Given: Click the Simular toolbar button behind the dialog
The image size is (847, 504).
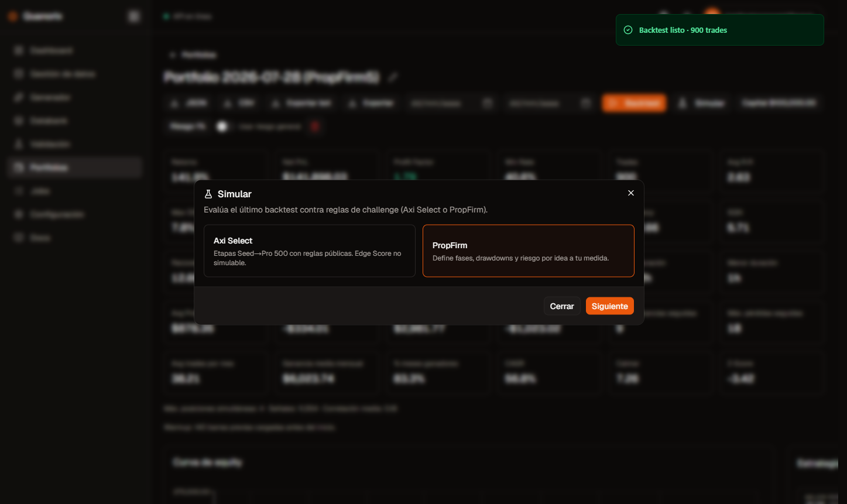Looking at the screenshot, I should tap(701, 103).
